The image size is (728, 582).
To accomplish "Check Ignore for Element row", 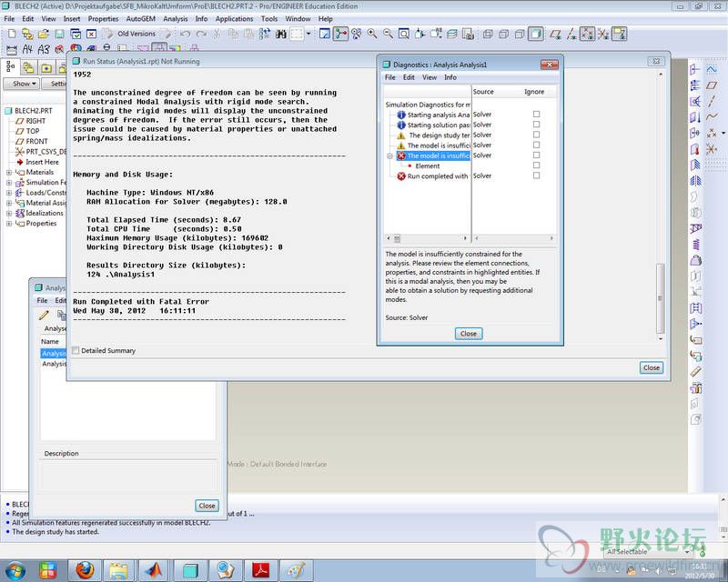I will click(x=536, y=165).
